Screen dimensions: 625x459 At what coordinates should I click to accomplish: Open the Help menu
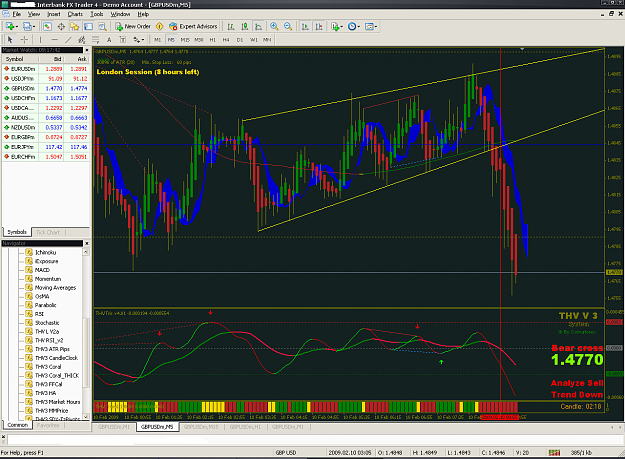tap(143, 14)
